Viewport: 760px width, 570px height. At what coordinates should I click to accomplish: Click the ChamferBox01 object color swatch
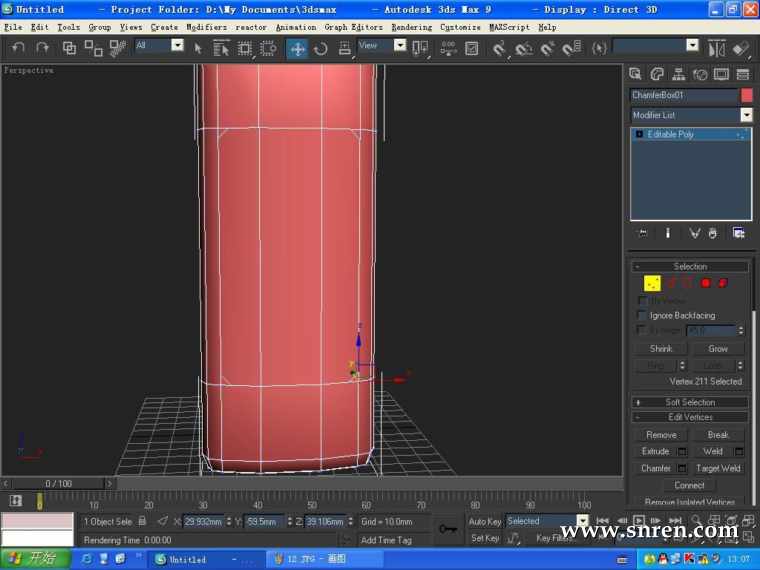(746, 95)
